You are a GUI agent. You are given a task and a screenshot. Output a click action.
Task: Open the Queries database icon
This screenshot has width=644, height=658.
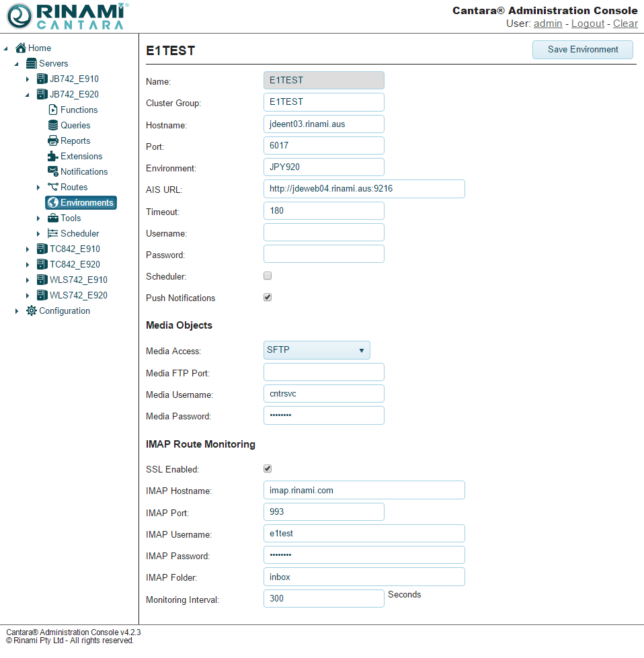[53, 125]
